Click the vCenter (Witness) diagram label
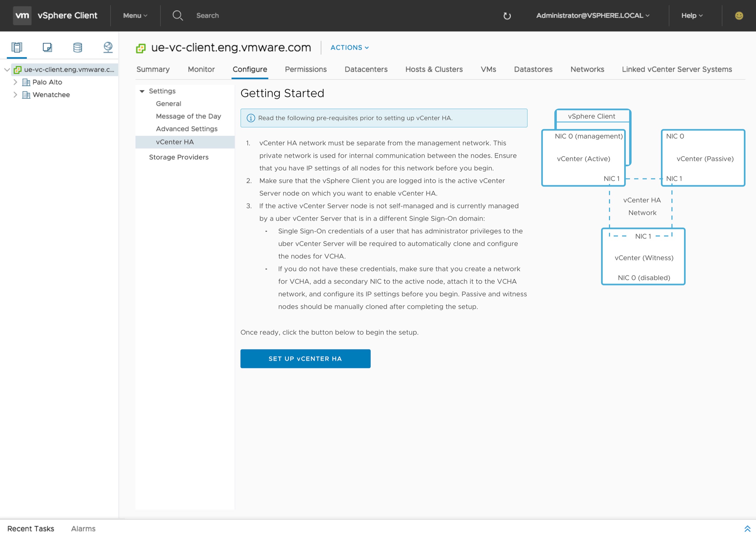The height and width of the screenshot is (537, 756). [644, 258]
